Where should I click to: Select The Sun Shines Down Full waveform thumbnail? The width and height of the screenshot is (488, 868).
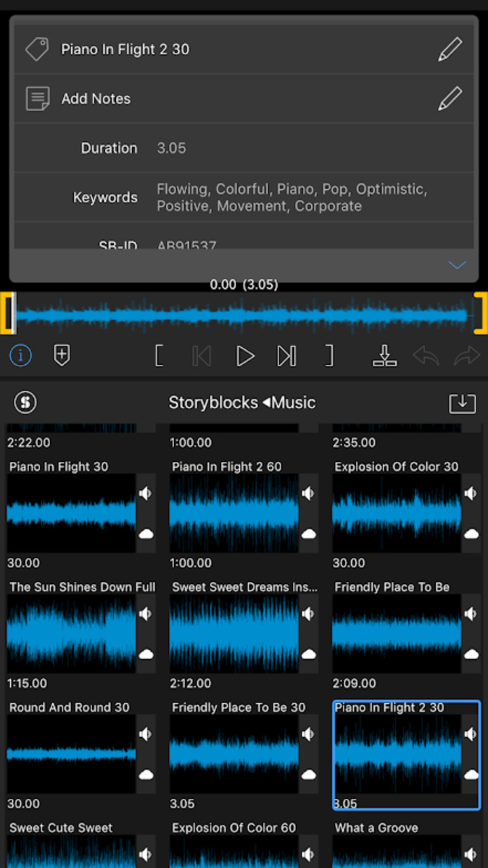tap(71, 633)
